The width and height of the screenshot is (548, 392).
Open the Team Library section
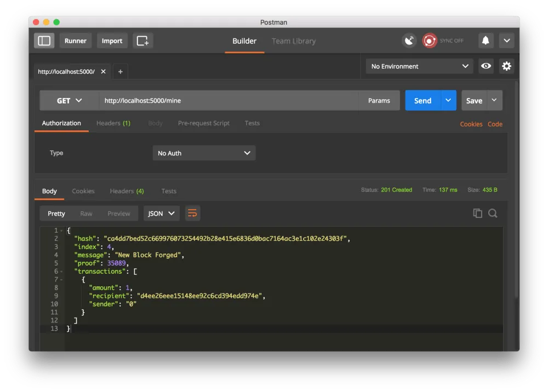tap(293, 41)
